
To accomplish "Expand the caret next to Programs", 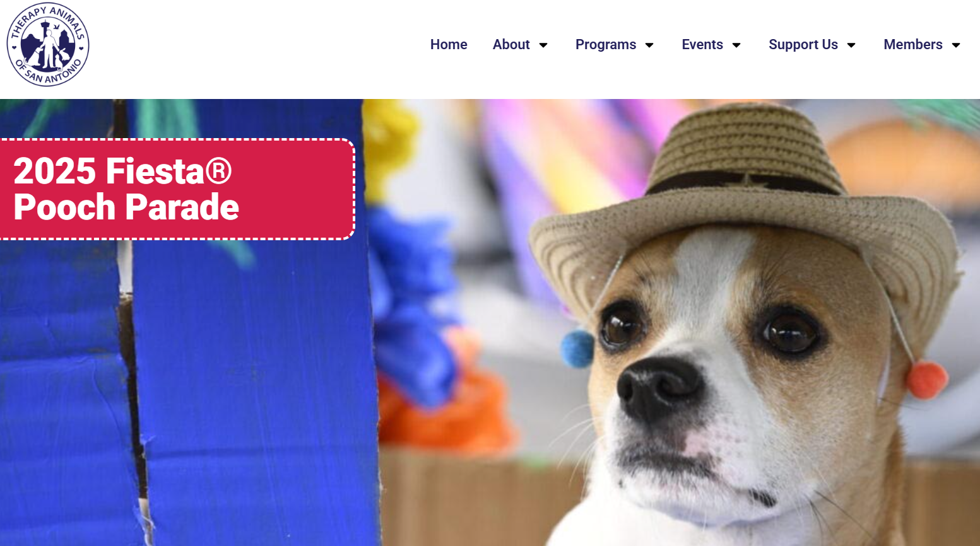I will (x=649, y=45).
